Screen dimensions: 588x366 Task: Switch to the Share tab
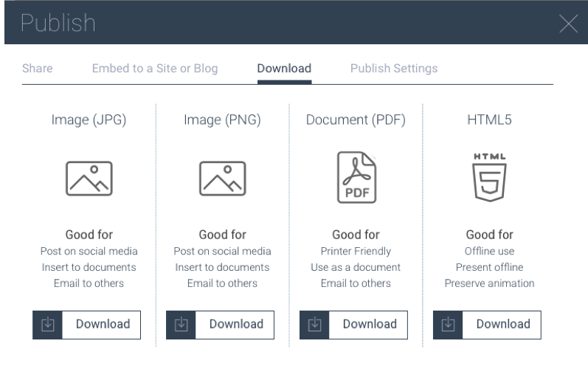(x=38, y=68)
